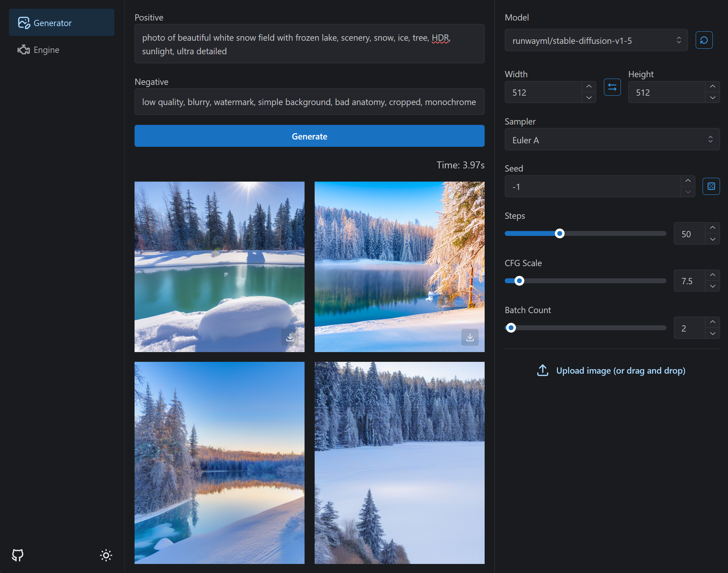
Task: Toggle light/dark theme with sun icon
Action: pos(106,555)
